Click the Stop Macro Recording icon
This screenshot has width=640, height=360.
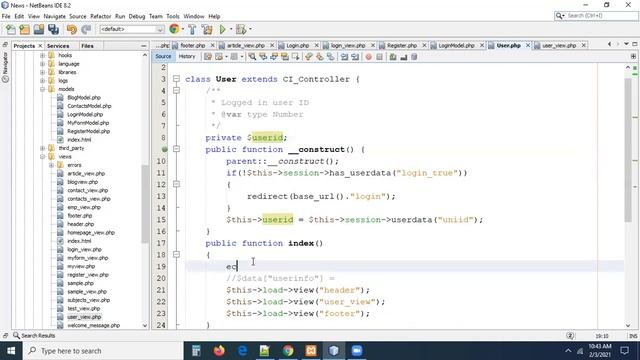coord(380,57)
